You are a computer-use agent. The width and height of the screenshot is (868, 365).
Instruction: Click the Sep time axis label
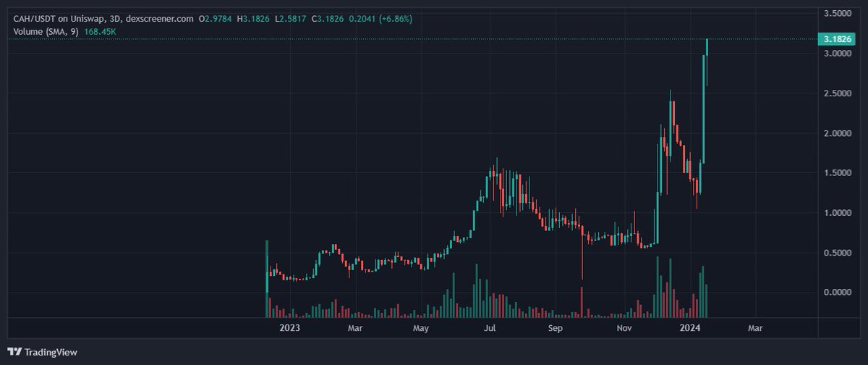point(555,328)
